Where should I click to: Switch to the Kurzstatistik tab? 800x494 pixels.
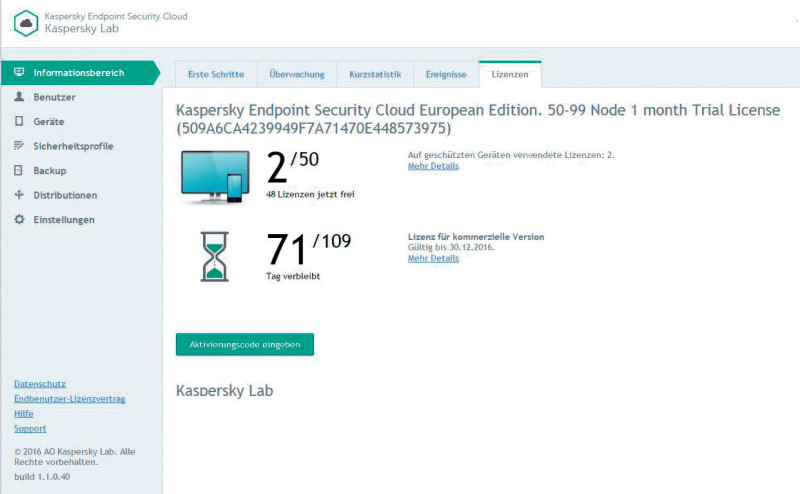[x=375, y=75]
